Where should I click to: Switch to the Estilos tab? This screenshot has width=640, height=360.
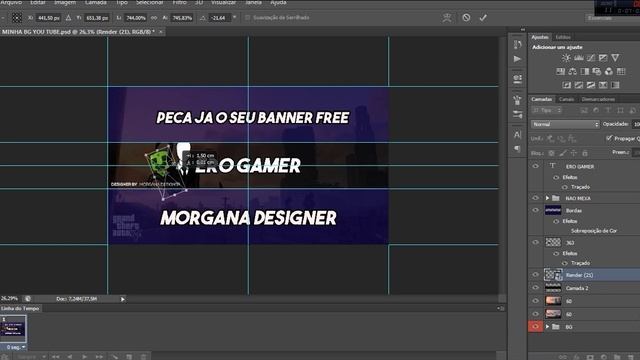563,37
